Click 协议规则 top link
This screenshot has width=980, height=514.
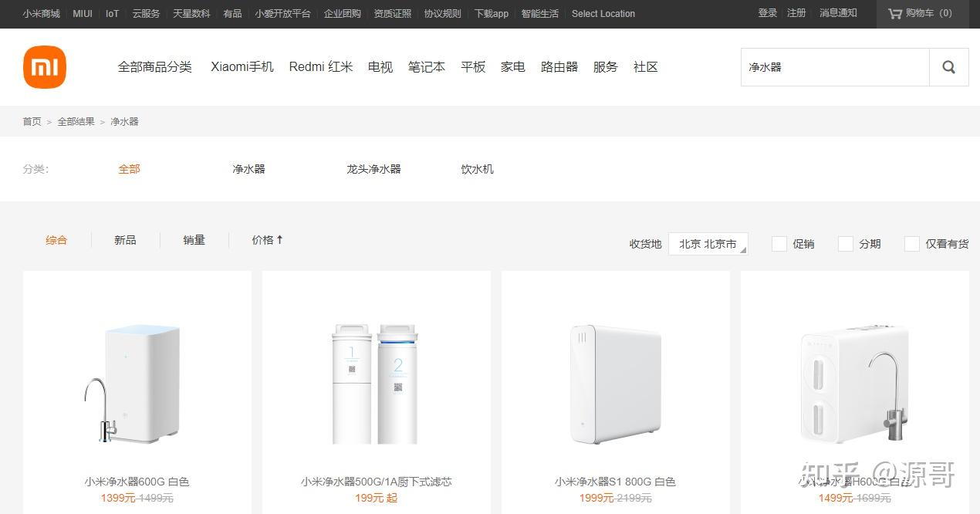(x=442, y=13)
